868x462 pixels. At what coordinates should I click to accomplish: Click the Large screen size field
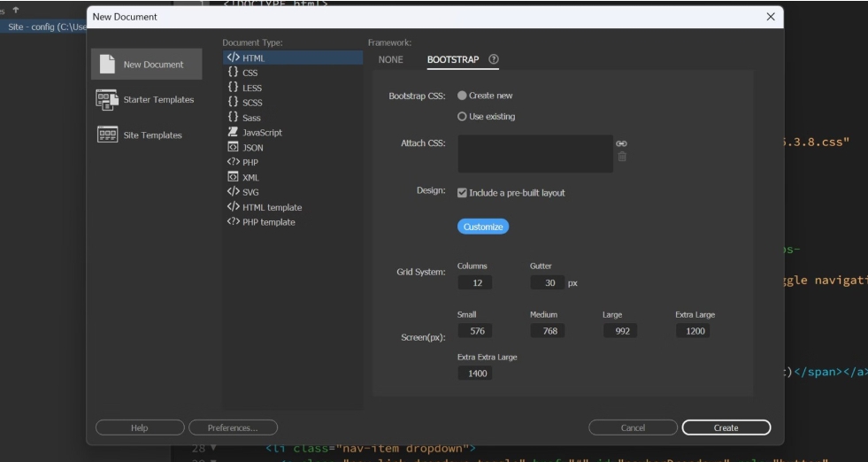(x=620, y=331)
